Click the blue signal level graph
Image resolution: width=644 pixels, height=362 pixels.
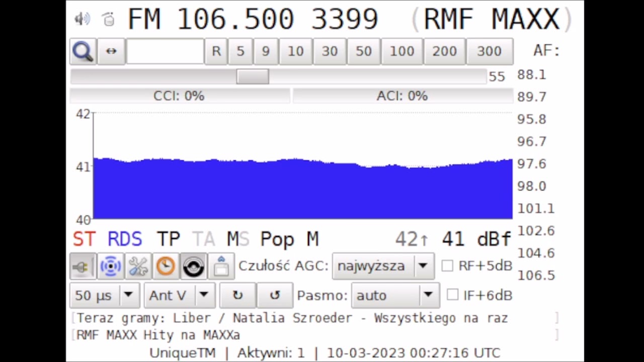click(303, 189)
